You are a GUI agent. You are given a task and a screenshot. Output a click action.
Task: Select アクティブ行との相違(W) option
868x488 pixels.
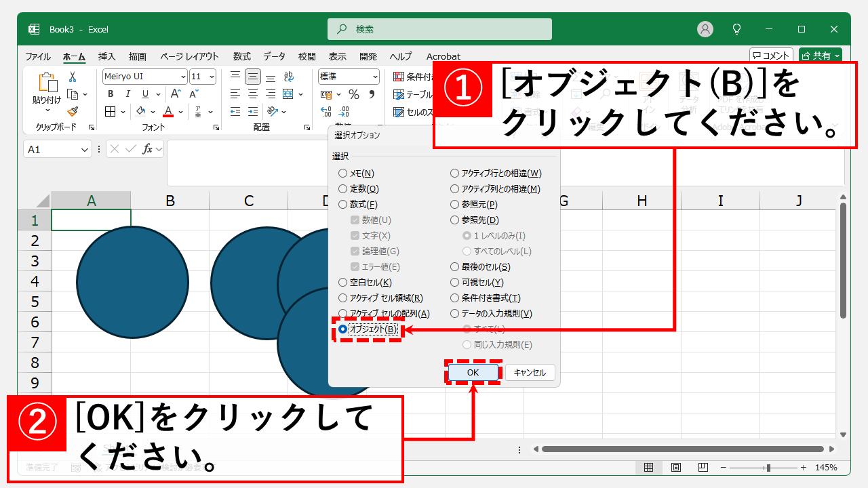tap(454, 174)
